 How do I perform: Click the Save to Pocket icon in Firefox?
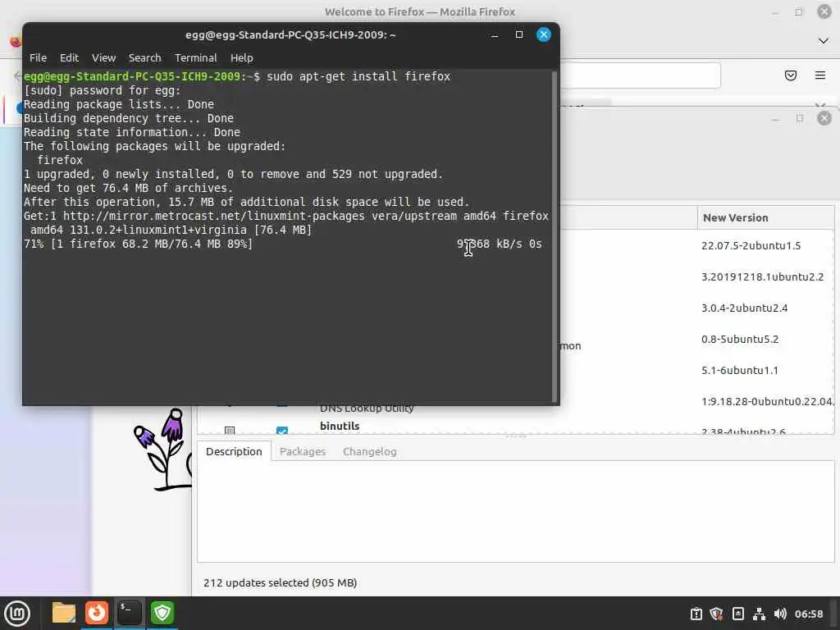[x=790, y=75]
